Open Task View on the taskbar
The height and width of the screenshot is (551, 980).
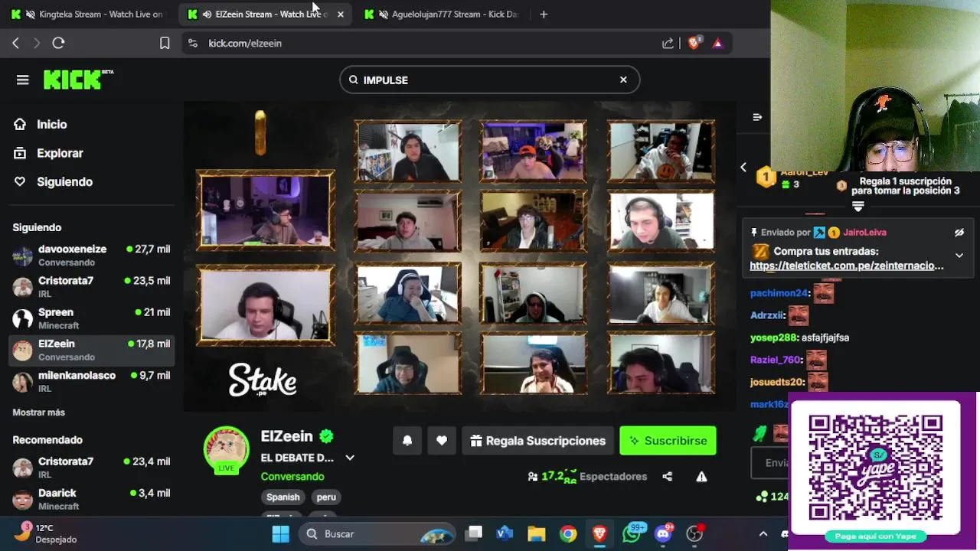[x=475, y=533]
